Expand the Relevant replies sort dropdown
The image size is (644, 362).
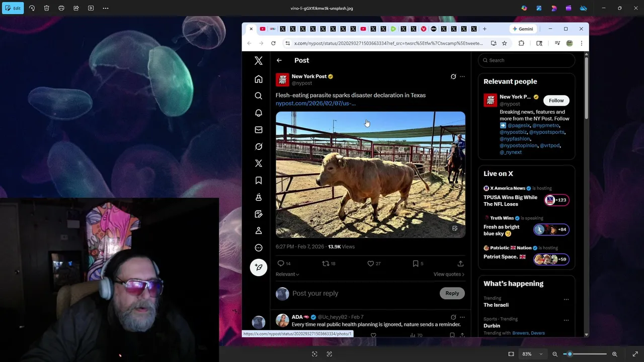(287, 274)
